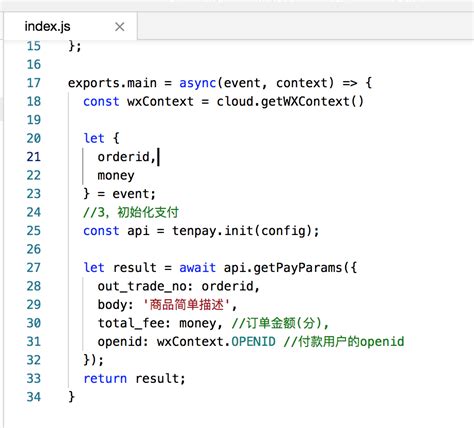The height and width of the screenshot is (428, 474).
Task: Close the index.js tab
Action: tap(120, 27)
